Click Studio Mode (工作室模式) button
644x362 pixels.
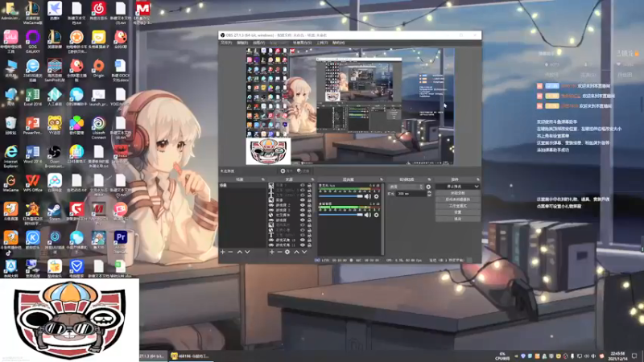point(458,206)
